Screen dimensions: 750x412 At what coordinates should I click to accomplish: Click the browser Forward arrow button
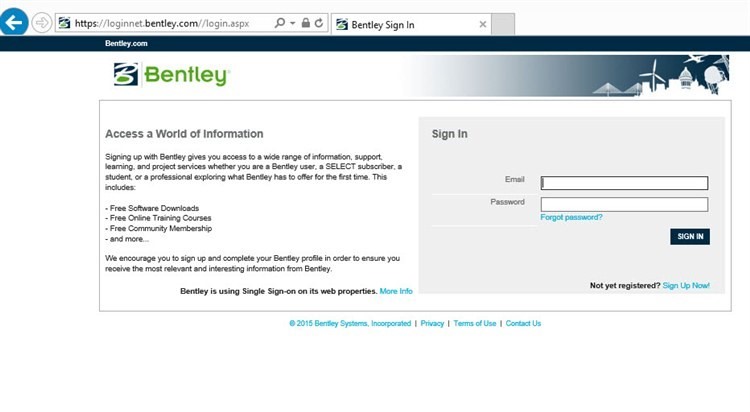point(42,22)
